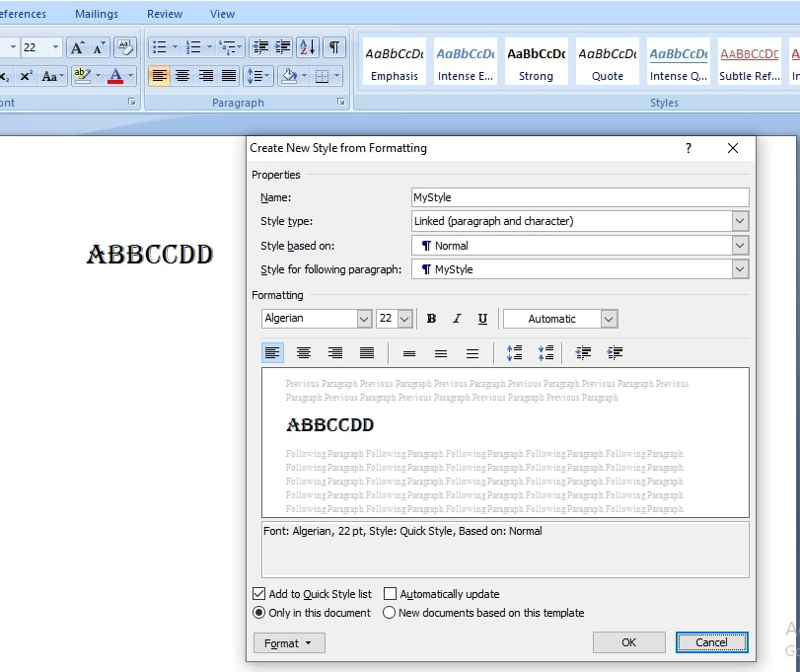Click dialog Decrease Indent icon
Image resolution: width=800 pixels, height=672 pixels.
click(583, 353)
